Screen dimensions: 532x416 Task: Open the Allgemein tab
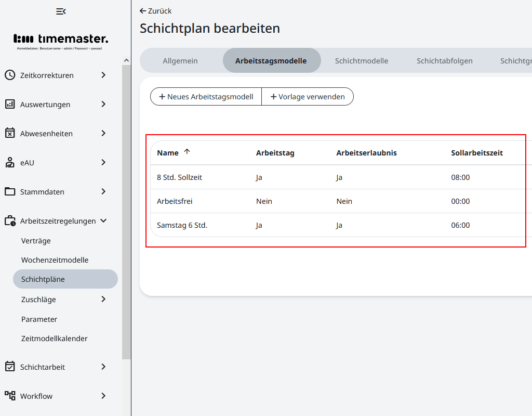[180, 60]
